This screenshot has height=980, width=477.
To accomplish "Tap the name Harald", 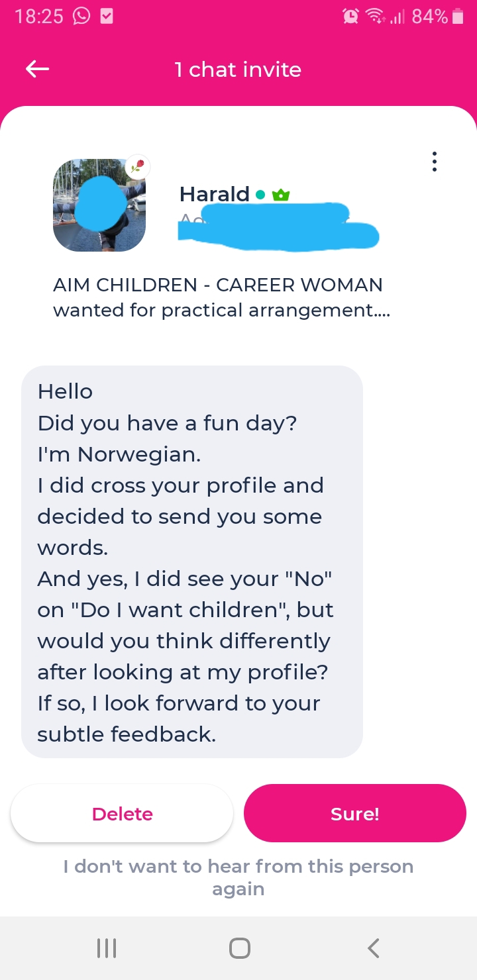I will (x=214, y=194).
